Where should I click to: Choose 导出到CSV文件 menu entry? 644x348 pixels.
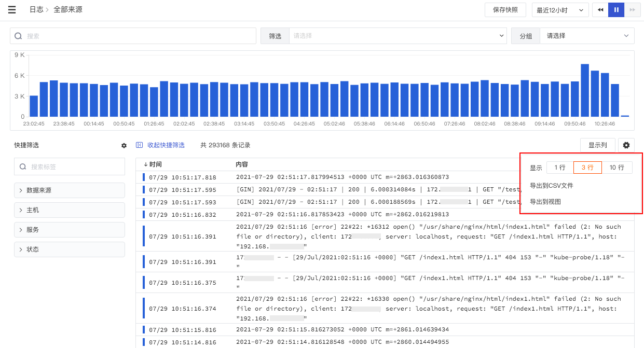[552, 186]
